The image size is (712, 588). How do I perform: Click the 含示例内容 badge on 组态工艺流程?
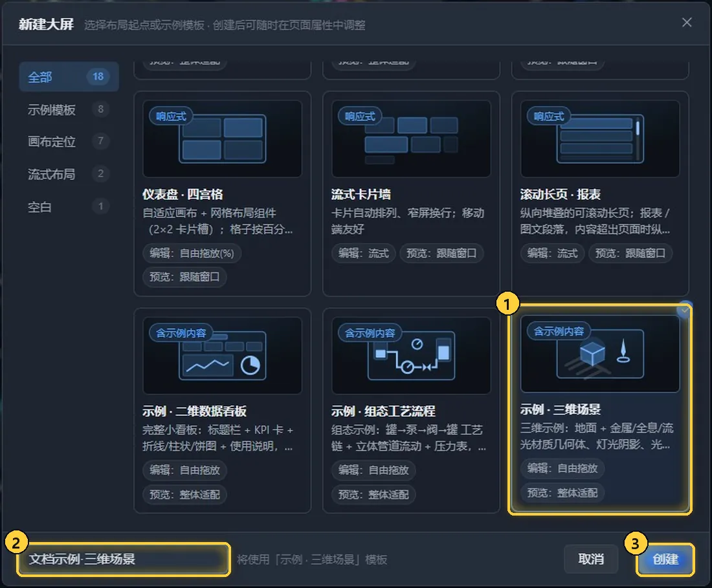tap(370, 333)
